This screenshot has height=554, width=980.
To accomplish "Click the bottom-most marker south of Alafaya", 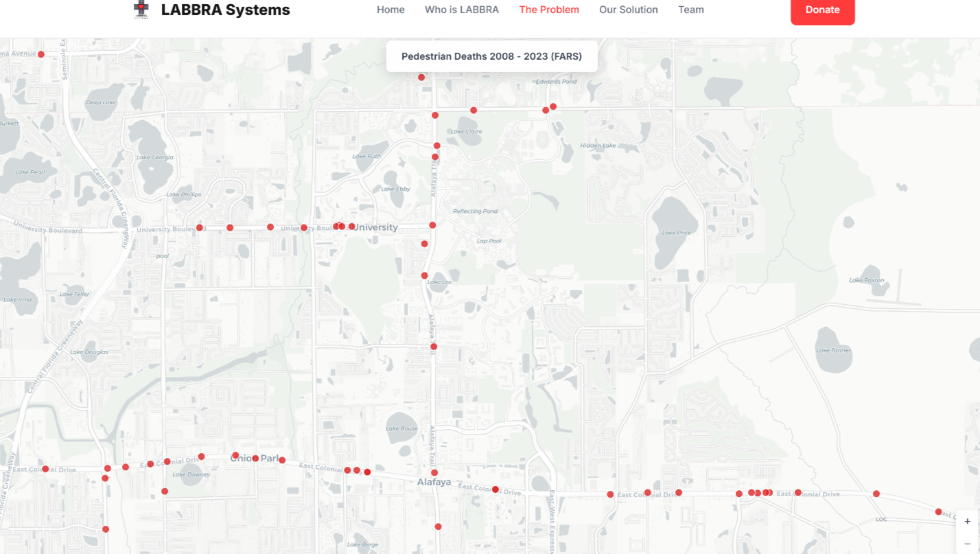I will pos(439,527).
